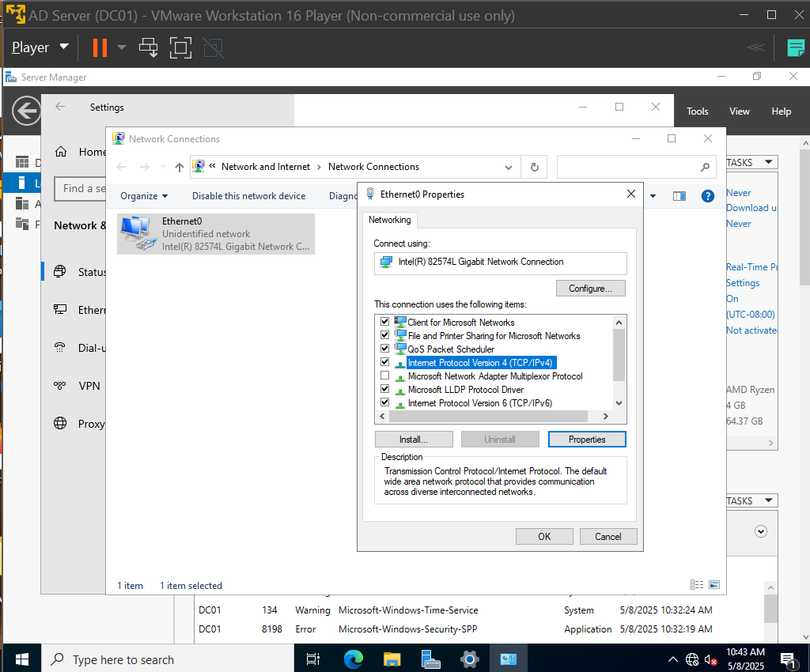The height and width of the screenshot is (672, 810).
Task: Send Ctrl+Alt+Del via VMware toolbar icon
Action: (x=148, y=47)
